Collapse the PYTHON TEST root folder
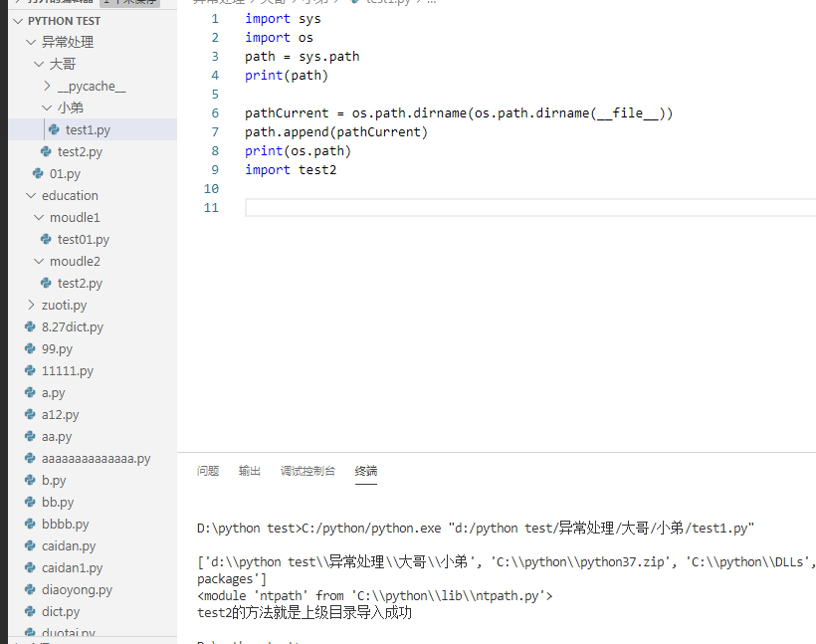This screenshot has height=644, width=816. pyautogui.click(x=19, y=21)
